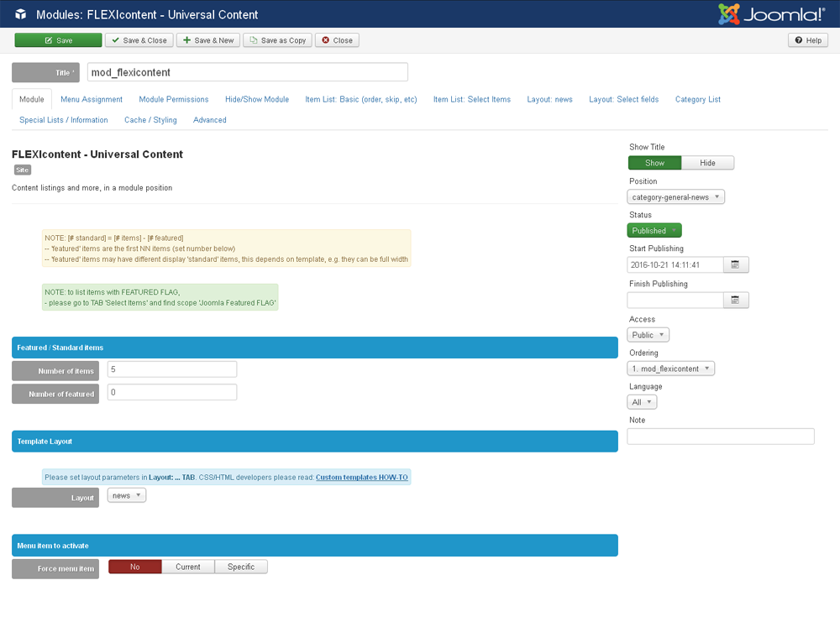840x622 pixels.
Task: Click the Number of items field
Action: [x=172, y=369]
